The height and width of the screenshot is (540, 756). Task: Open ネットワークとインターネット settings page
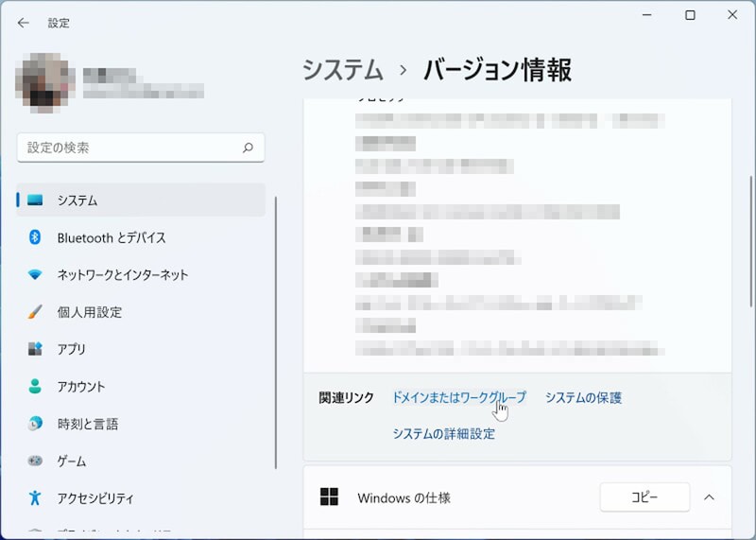point(122,275)
